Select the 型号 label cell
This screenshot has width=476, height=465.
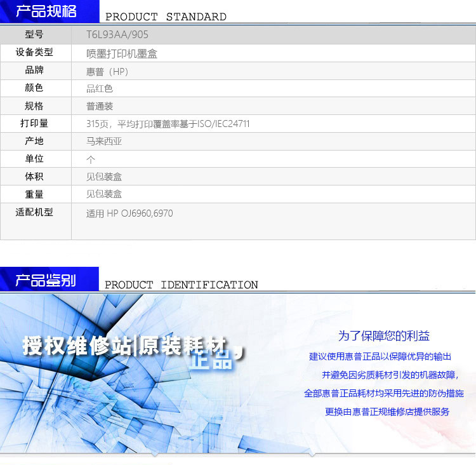(34, 34)
